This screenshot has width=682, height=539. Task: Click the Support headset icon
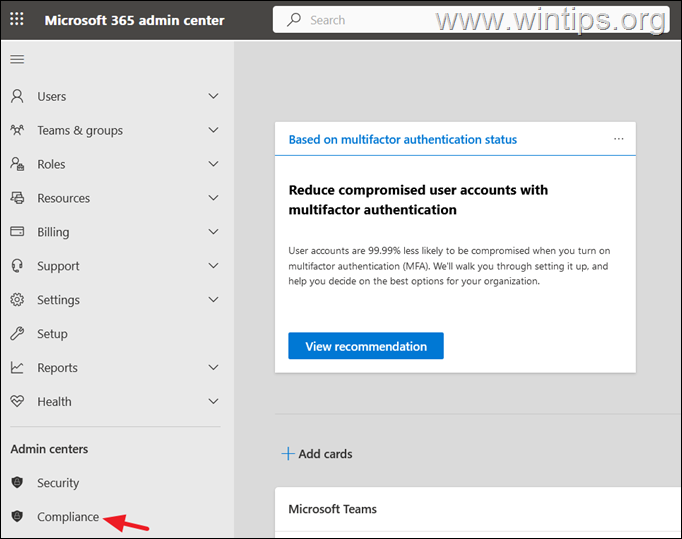17,266
